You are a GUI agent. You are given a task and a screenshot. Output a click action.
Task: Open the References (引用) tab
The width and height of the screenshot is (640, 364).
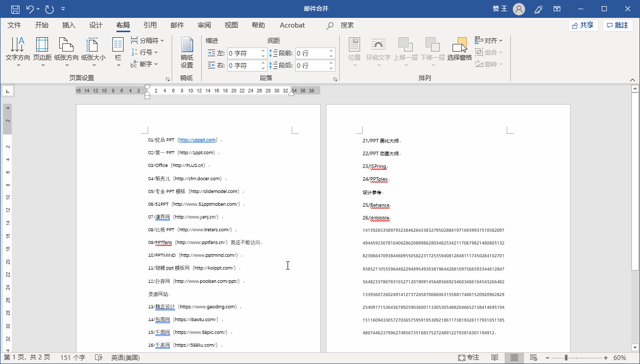point(150,25)
